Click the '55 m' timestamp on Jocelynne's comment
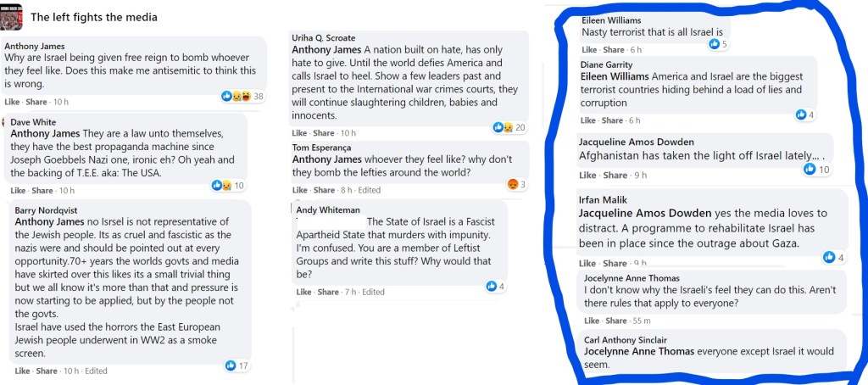 point(640,321)
